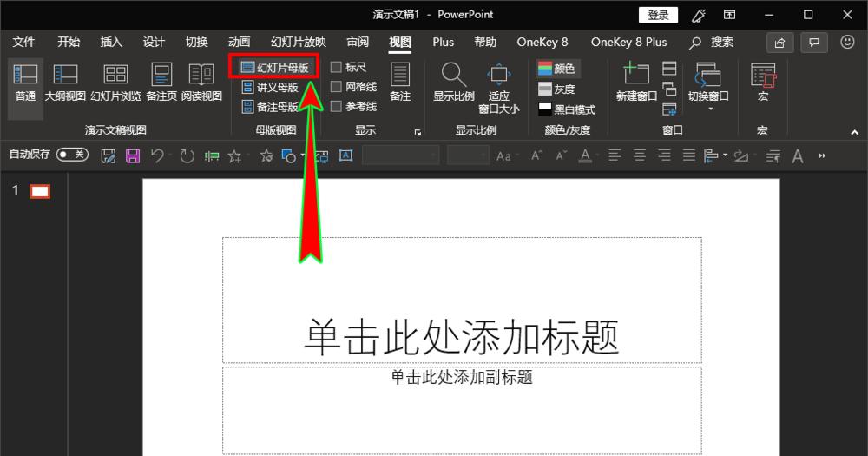The image size is (868, 456).
Task: Open 讲义母版 handout master
Action: (x=270, y=87)
